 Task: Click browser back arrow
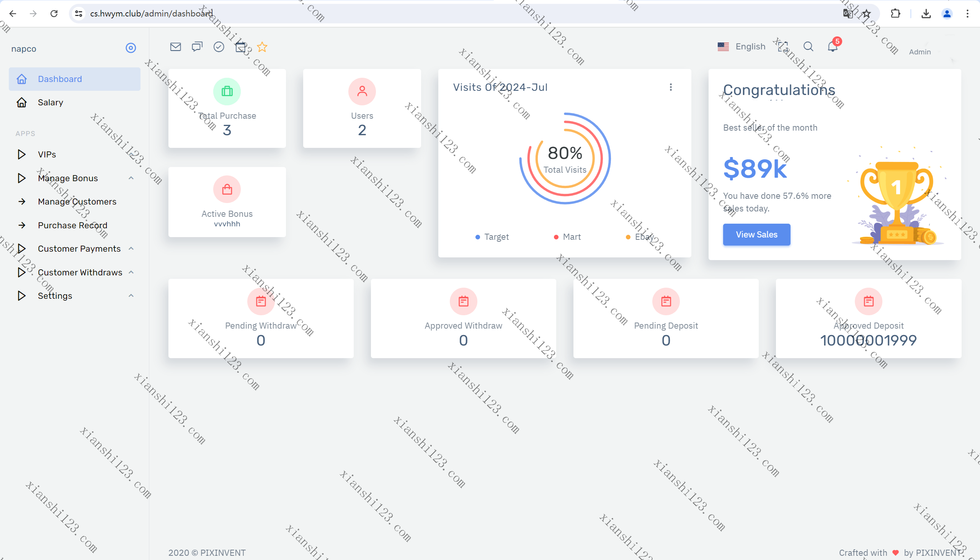coord(12,13)
